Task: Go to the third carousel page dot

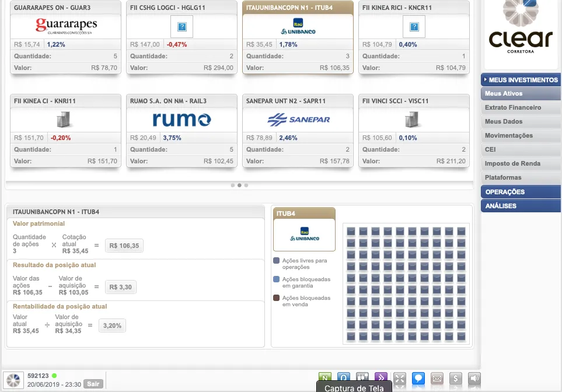Action: 246,185
